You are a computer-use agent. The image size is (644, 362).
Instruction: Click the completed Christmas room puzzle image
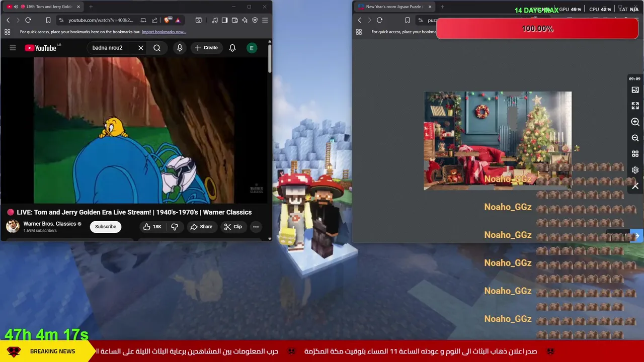click(x=498, y=140)
